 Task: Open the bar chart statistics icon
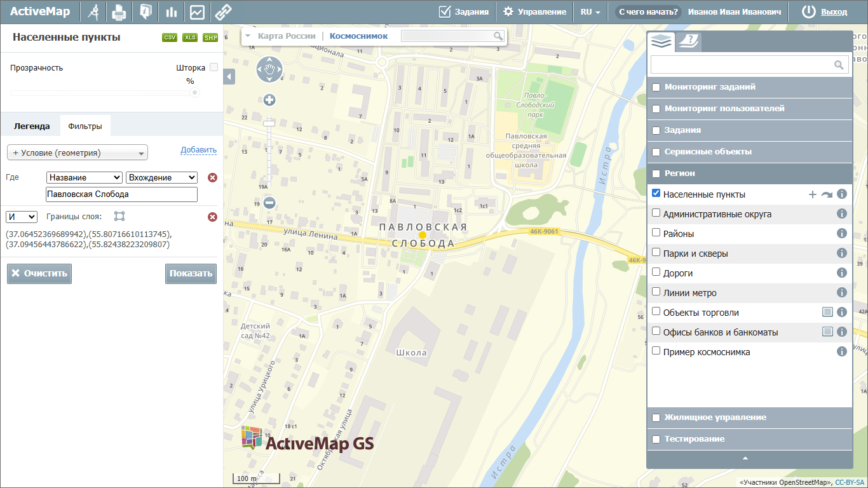tap(171, 12)
